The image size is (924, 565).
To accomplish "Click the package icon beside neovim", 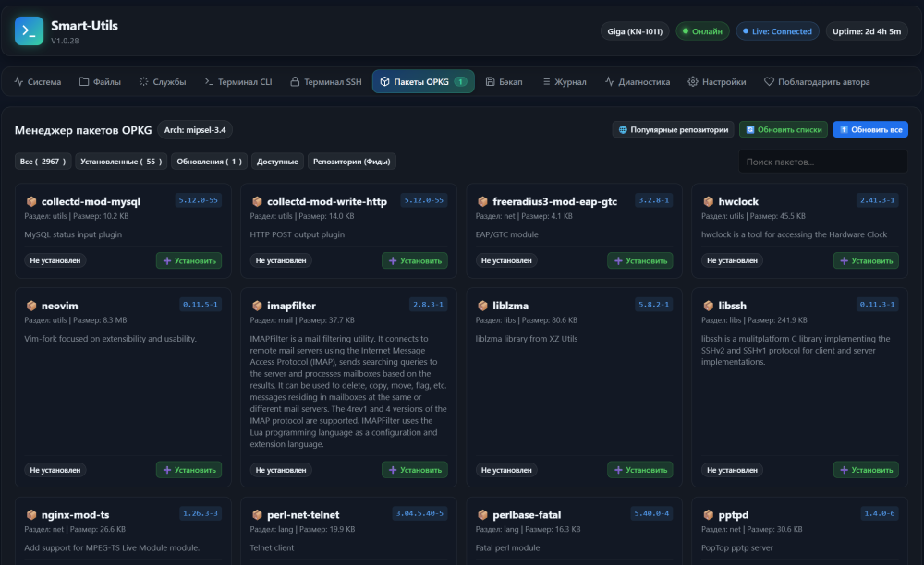I will point(31,306).
